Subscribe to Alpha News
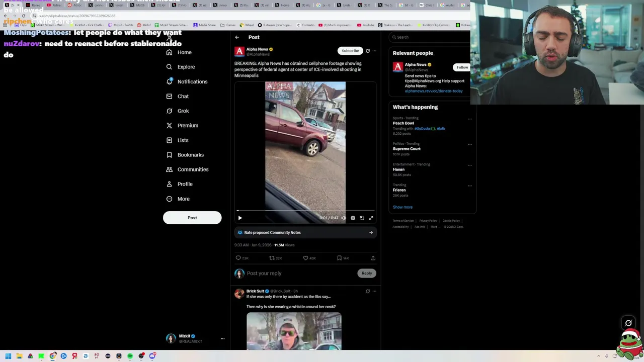644x362 pixels. (350, 51)
